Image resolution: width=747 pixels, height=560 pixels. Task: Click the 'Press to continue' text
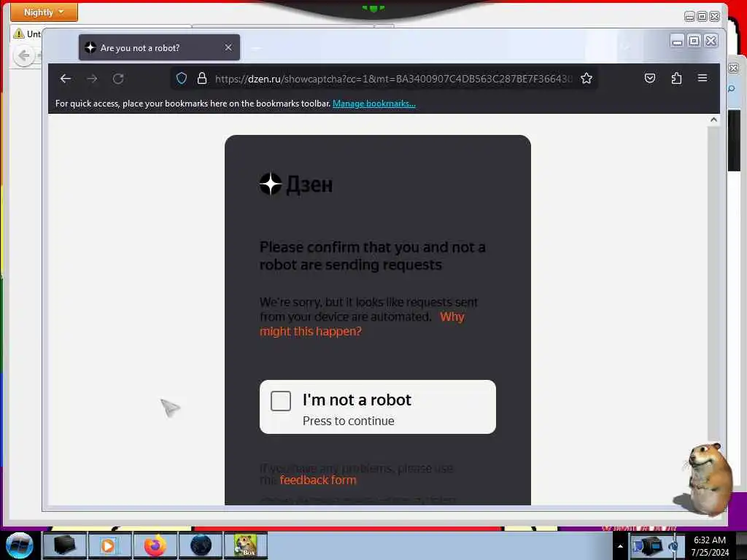pos(348,421)
